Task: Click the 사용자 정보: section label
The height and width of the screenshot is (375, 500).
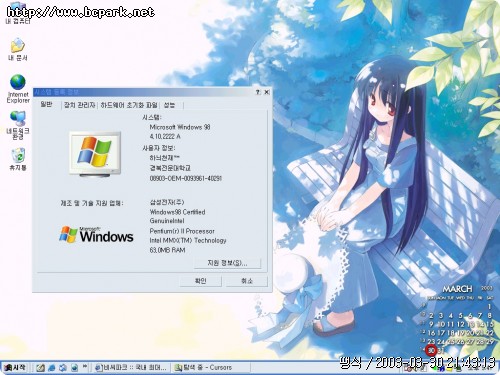Action: click(159, 148)
